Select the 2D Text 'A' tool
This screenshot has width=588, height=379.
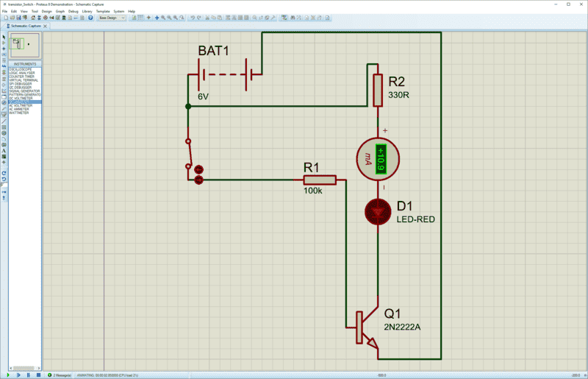(x=4, y=150)
